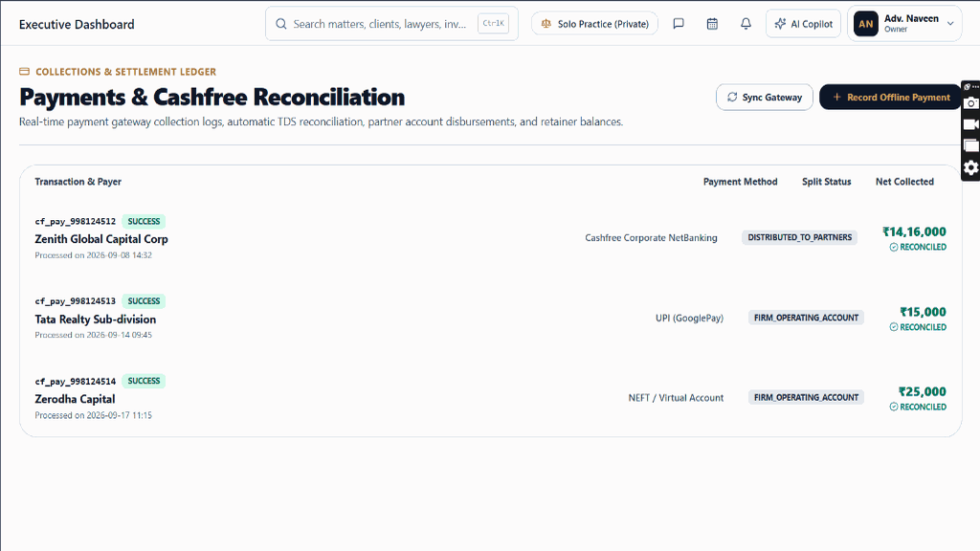Click the ledger card icon beside Collections & Settlement Ledger

coord(24,71)
